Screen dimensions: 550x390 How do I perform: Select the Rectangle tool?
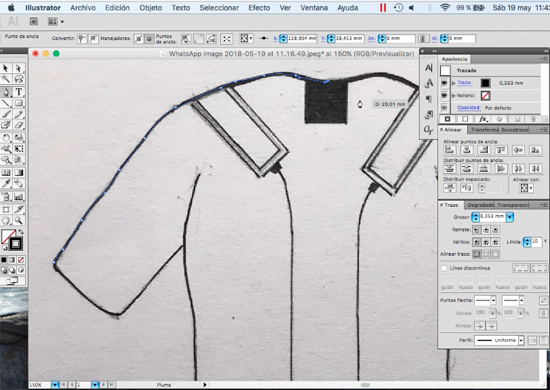tap(18, 103)
